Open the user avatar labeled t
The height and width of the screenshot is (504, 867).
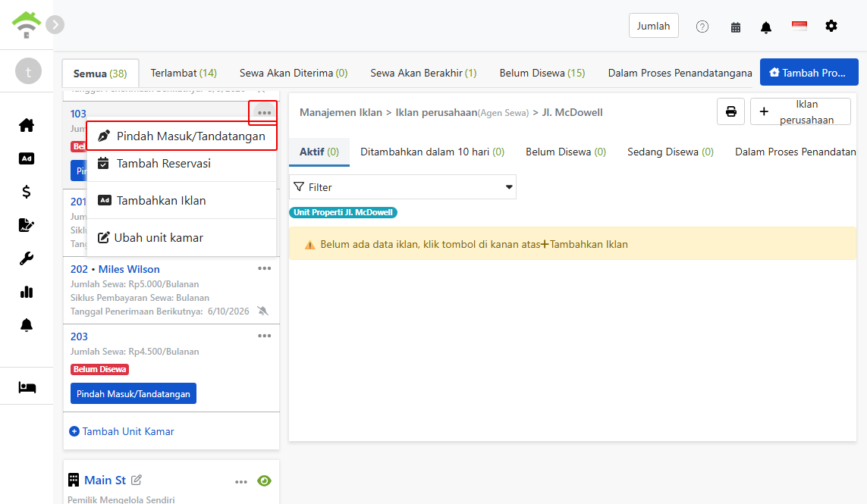point(28,71)
